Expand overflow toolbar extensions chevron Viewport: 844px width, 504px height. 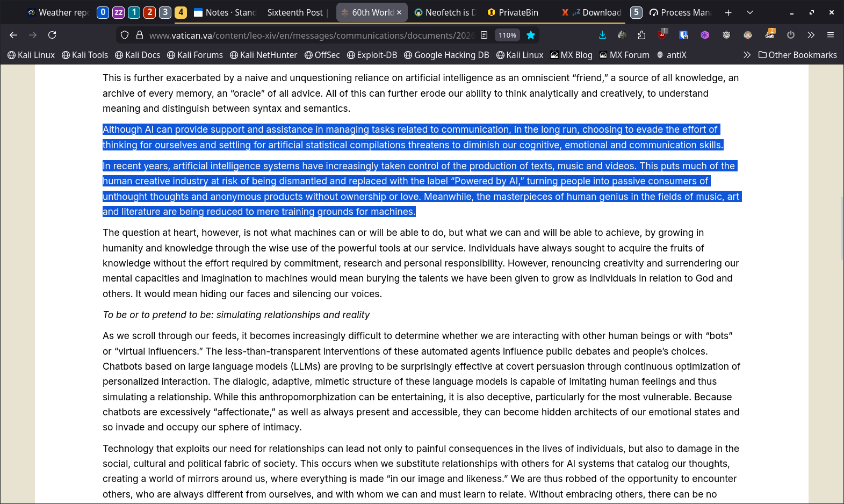coord(811,35)
